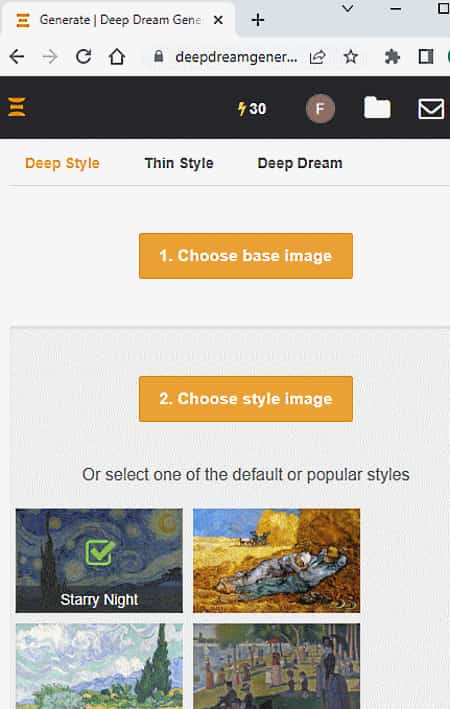
Task: Open the messages envelope icon
Action: click(x=431, y=109)
